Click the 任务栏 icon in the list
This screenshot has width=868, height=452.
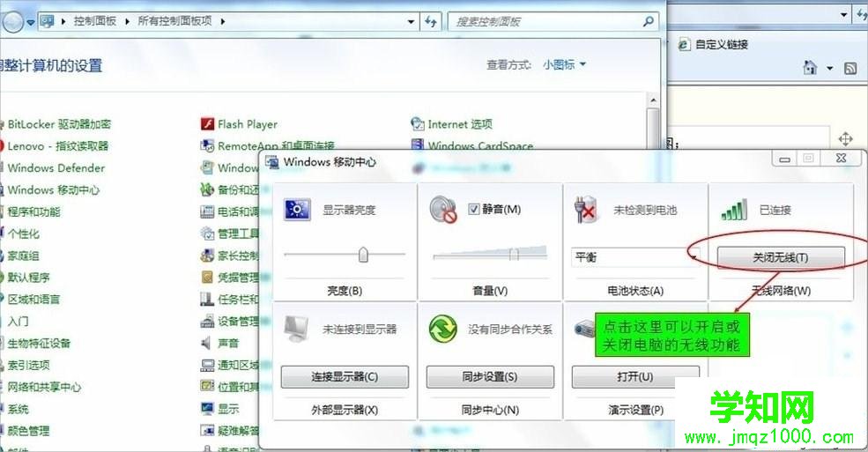(208, 300)
